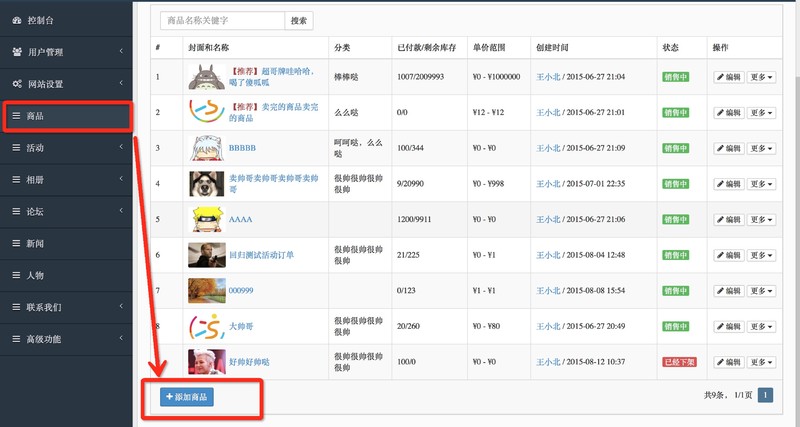Open 更多 dropdown for product row 1

pyautogui.click(x=762, y=77)
